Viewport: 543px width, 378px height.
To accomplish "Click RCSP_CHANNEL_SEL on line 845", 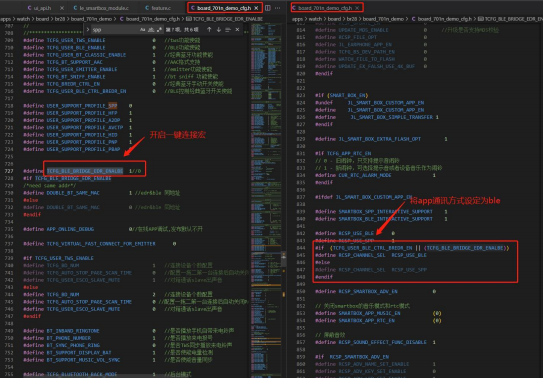I will click(362, 255).
